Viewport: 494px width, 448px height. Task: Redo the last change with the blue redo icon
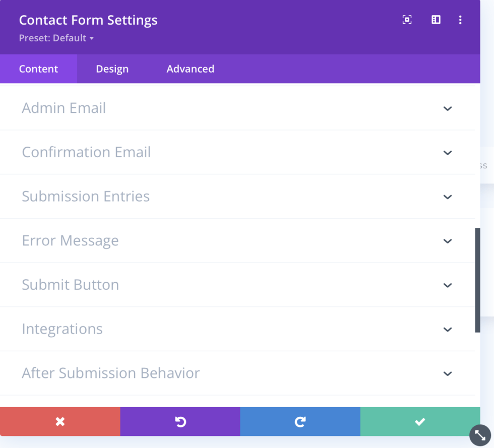300,422
